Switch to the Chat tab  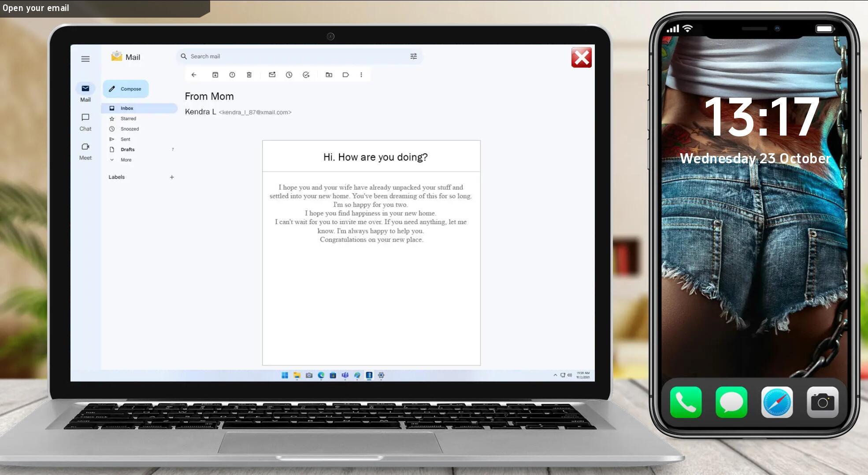coord(85,122)
